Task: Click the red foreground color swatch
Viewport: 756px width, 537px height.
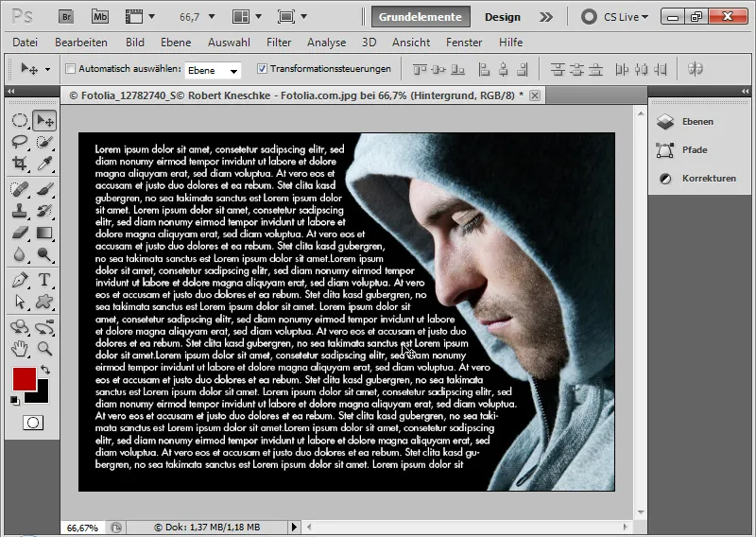Action: click(24, 378)
